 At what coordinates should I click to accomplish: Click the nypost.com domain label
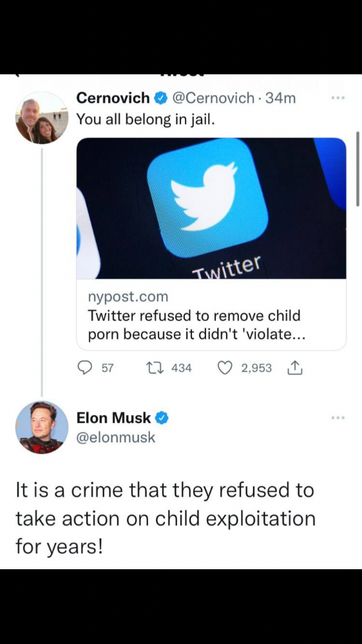pos(128,296)
